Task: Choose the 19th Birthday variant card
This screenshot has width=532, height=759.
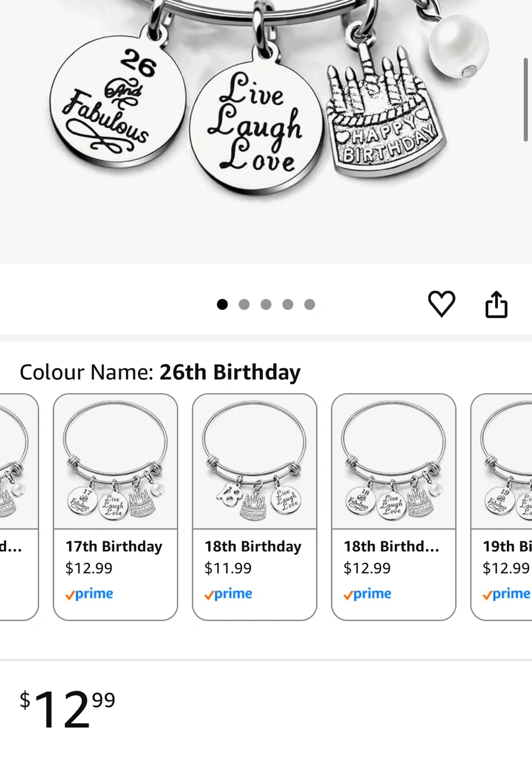Action: click(501, 507)
